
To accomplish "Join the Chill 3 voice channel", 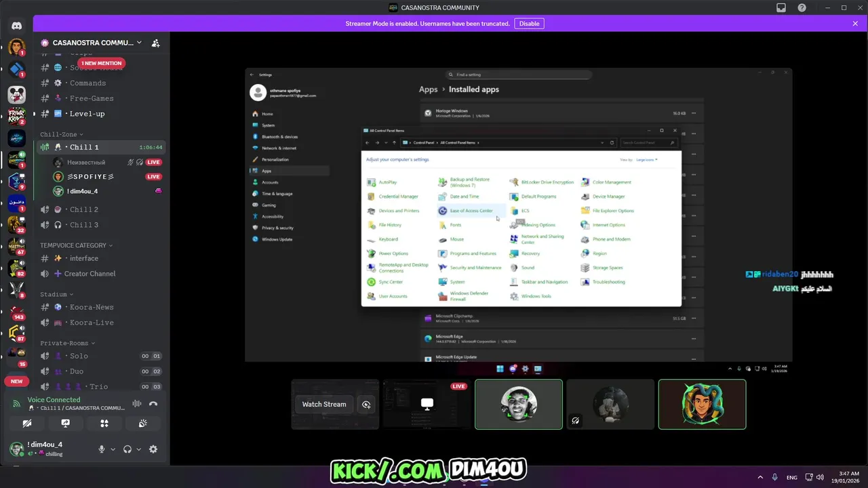I will tap(100, 225).
